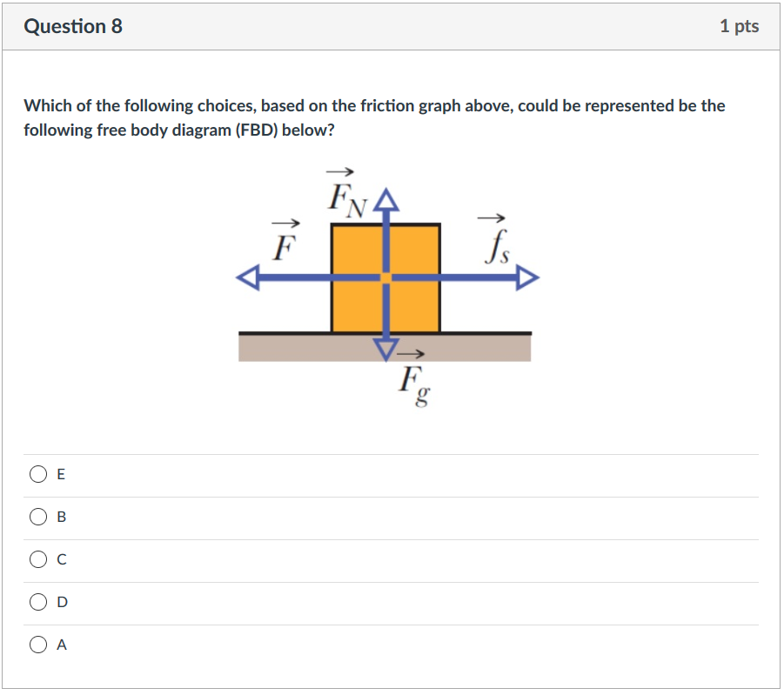Click the Question 8 header
Screen dimensions: 784x695
74,26
